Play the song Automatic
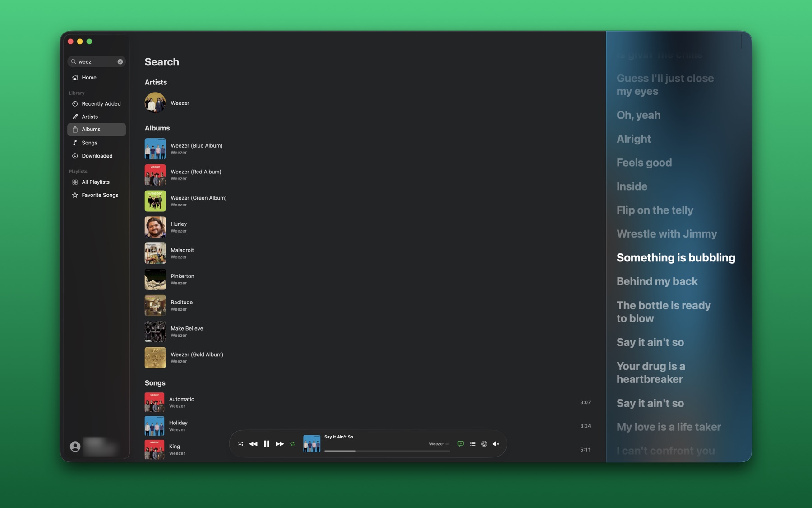 pyautogui.click(x=368, y=402)
